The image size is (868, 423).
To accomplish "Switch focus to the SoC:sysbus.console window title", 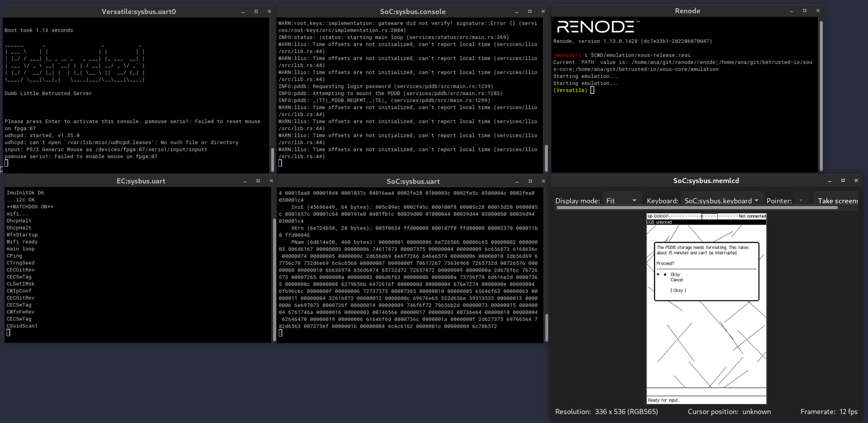I will pos(413,11).
